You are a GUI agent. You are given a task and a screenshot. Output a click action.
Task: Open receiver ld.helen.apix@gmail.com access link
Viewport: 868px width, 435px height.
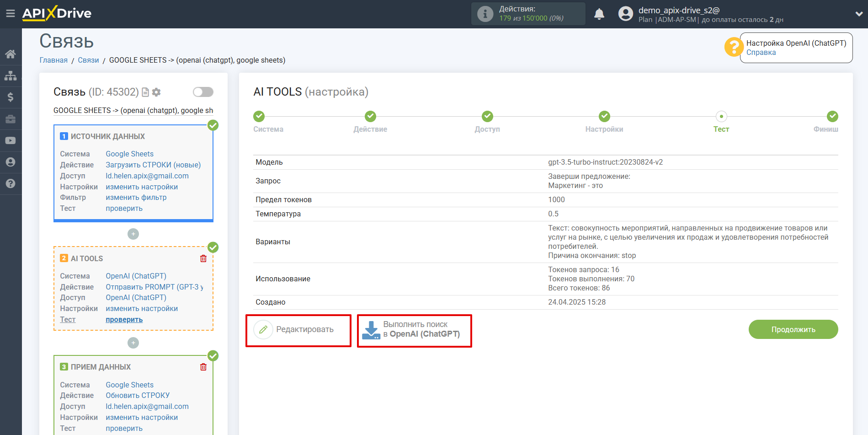click(x=147, y=407)
